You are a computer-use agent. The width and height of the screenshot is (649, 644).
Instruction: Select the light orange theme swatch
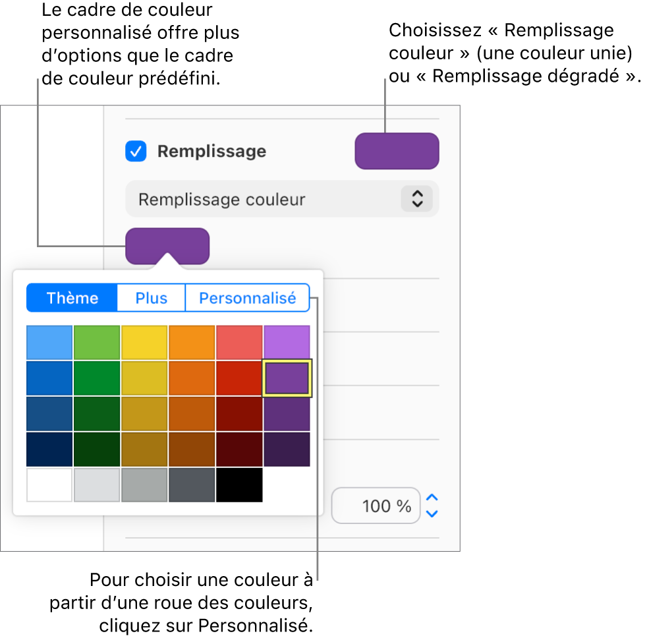(192, 342)
